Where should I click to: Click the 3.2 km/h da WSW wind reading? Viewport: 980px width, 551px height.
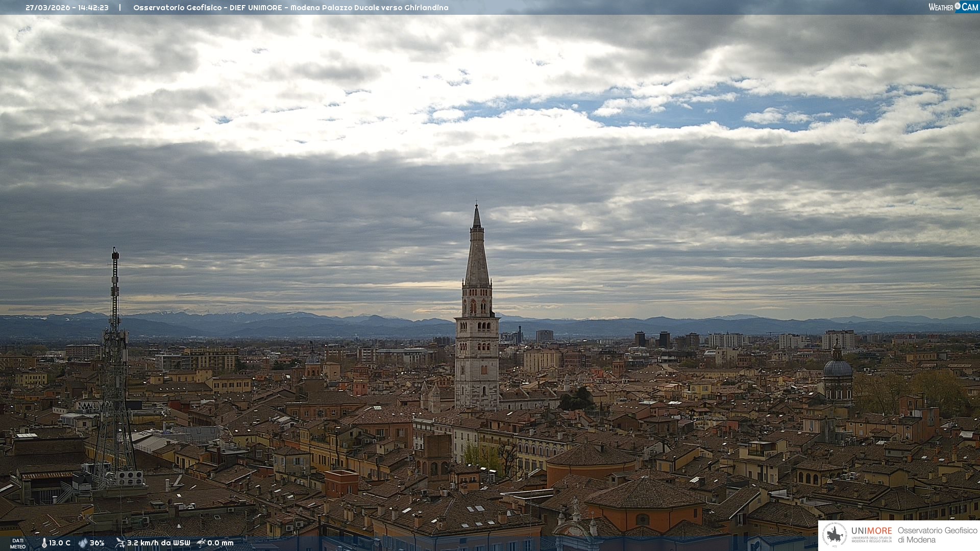[x=158, y=543]
